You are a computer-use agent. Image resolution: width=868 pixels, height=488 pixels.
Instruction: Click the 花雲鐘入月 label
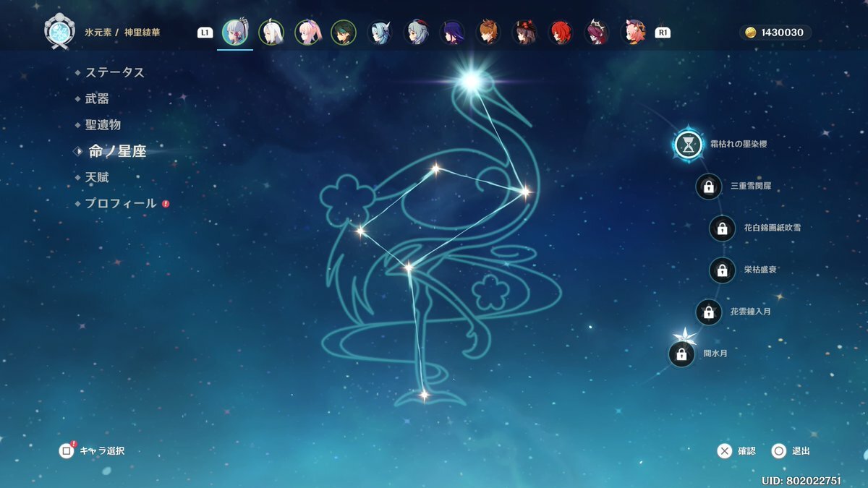click(751, 312)
